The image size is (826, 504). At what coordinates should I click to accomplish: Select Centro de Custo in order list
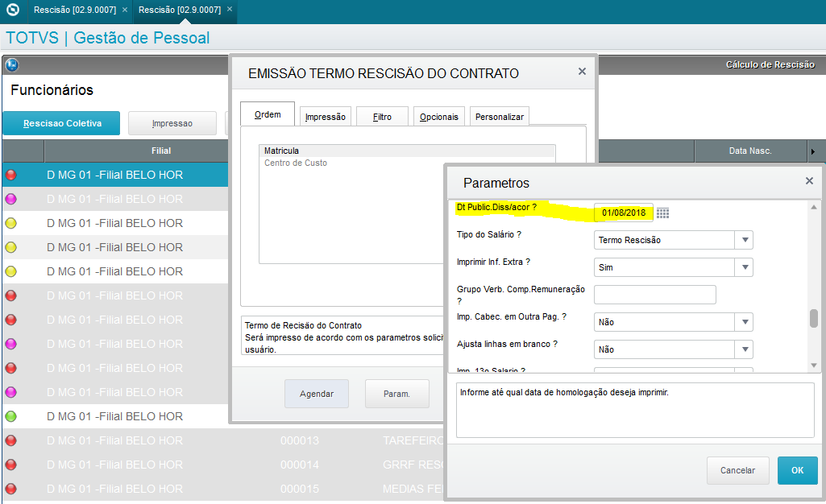coord(407,163)
